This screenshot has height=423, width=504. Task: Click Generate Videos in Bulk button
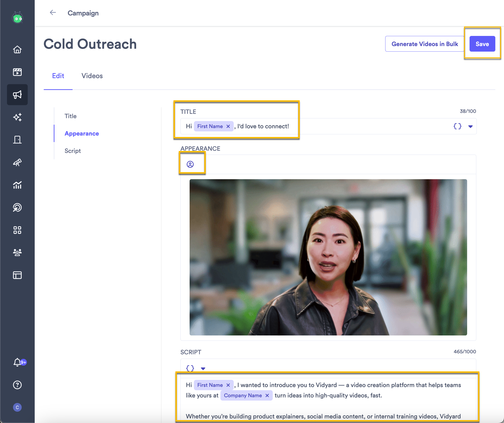425,44
